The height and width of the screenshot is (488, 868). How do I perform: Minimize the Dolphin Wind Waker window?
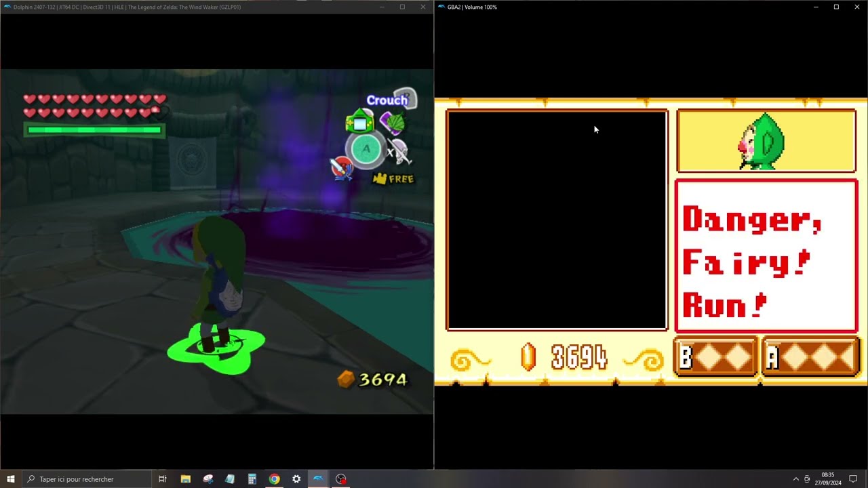[x=382, y=7]
